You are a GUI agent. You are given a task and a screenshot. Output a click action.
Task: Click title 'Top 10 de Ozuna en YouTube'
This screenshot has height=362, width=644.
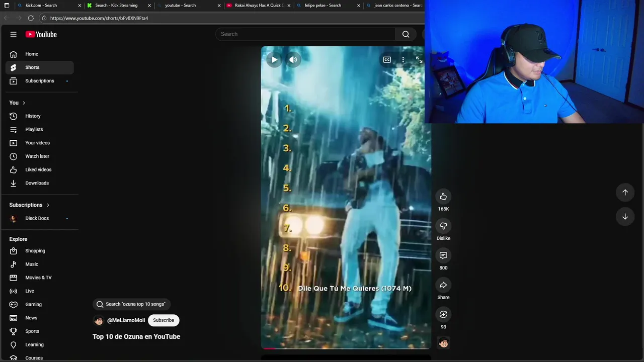point(136,337)
